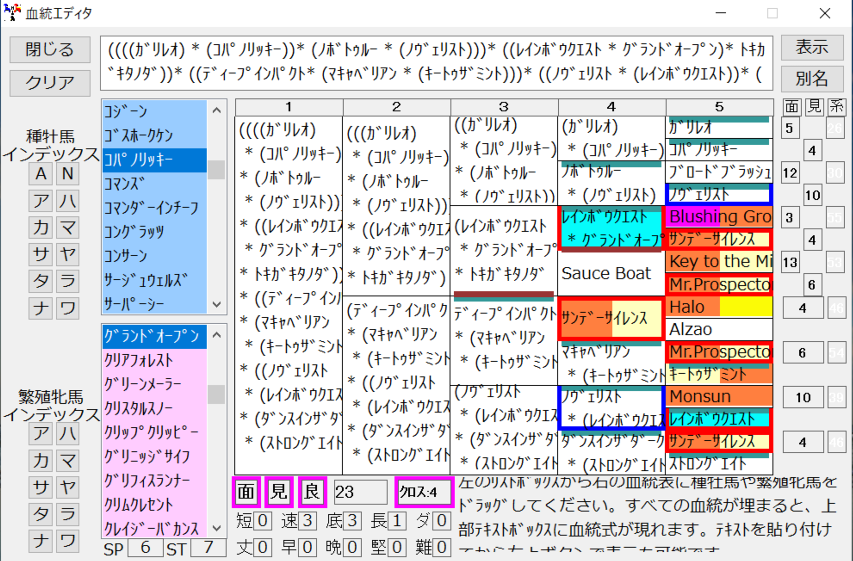Select ハ in the stallion (種牡馬) index

coord(67,201)
